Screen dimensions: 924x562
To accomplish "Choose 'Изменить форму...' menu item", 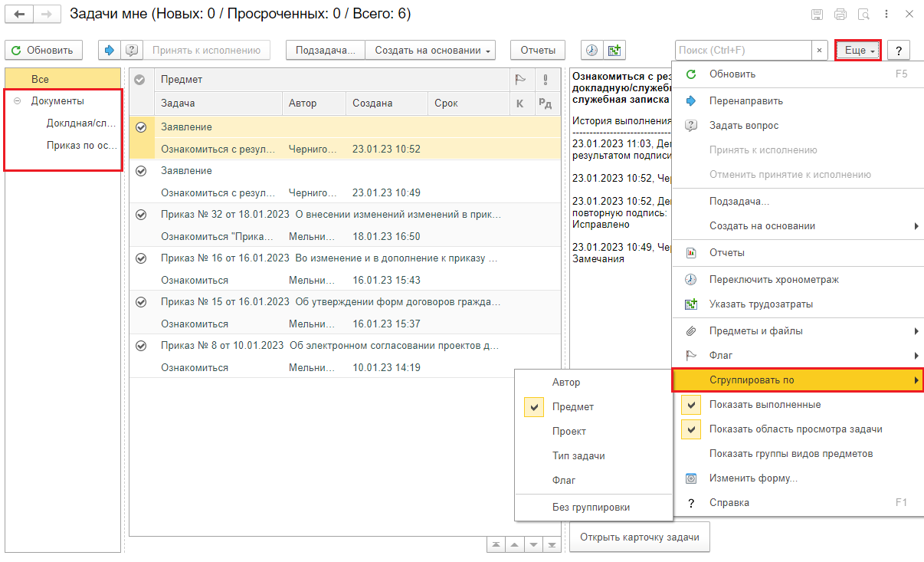I will pos(752,478).
